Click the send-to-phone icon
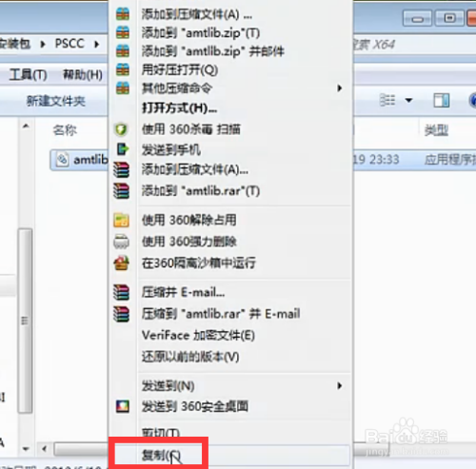476x469 pixels. point(122,149)
